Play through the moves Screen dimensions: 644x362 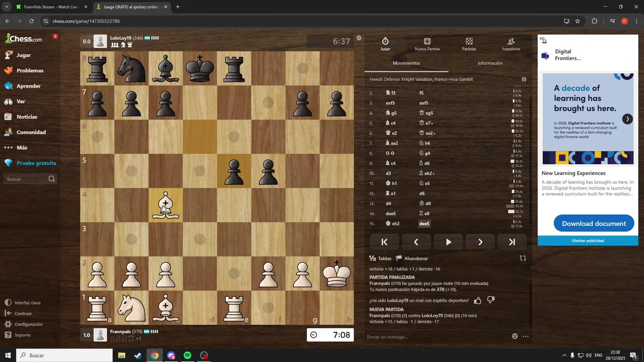[x=448, y=242]
